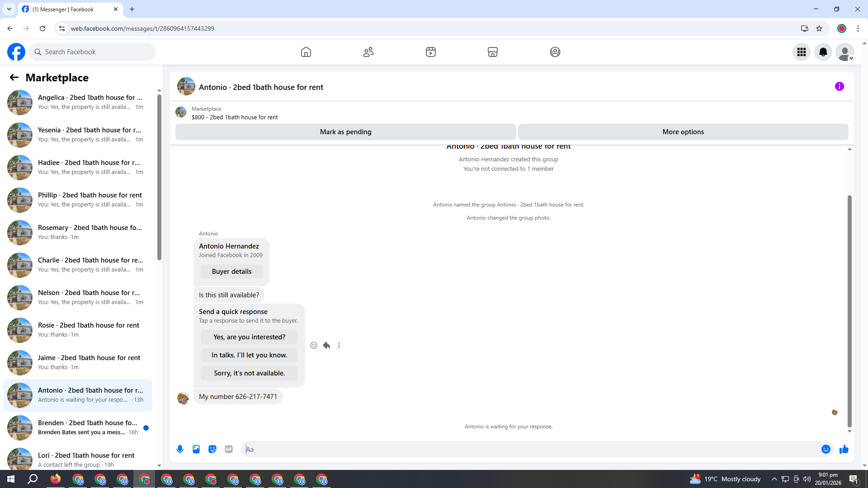
Task: Open the emoji picker in message box
Action: 826,449
